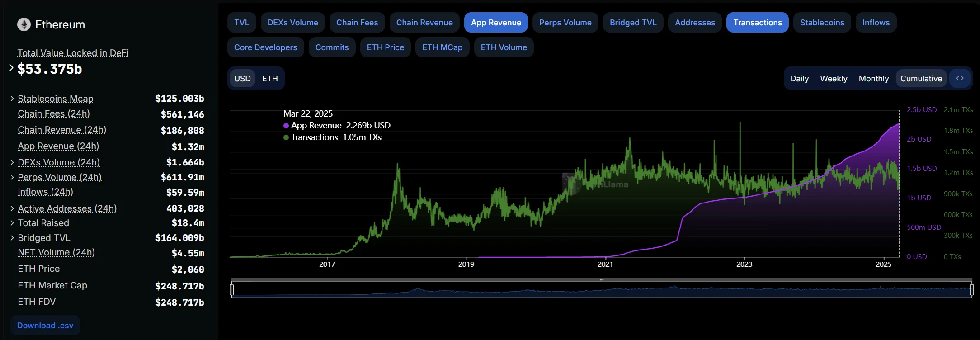
Task: Click the left handle of the range slider
Action: pyautogui.click(x=232, y=289)
